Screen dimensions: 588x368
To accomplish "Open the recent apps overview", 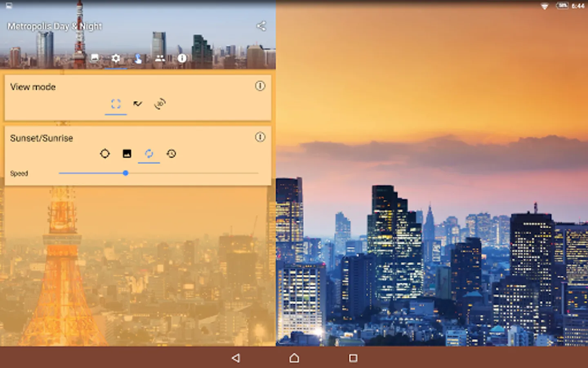I will (x=353, y=358).
